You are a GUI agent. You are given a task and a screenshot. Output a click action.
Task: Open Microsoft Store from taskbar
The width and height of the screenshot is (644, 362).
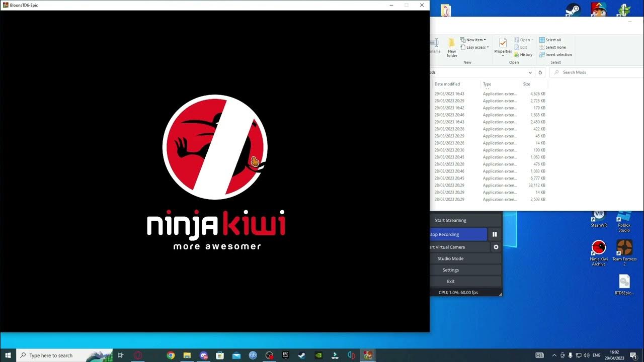click(220, 355)
